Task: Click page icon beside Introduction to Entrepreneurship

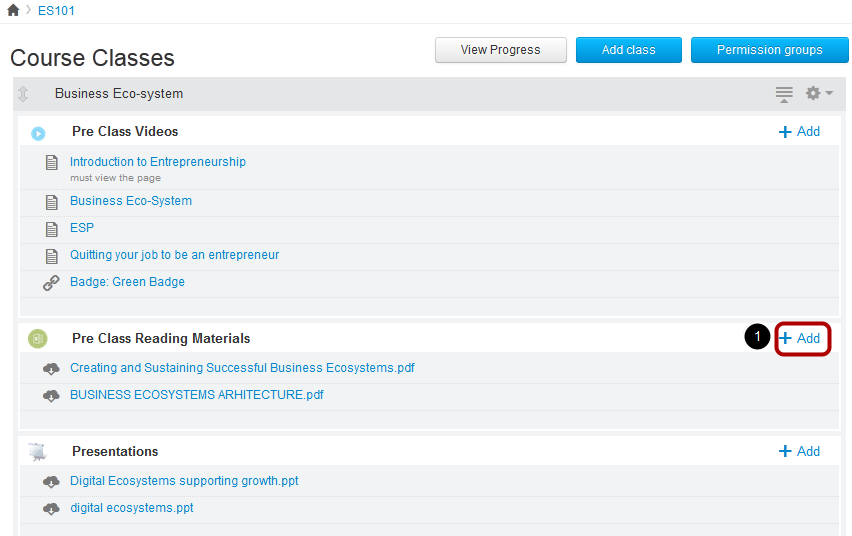Action: tap(52, 163)
